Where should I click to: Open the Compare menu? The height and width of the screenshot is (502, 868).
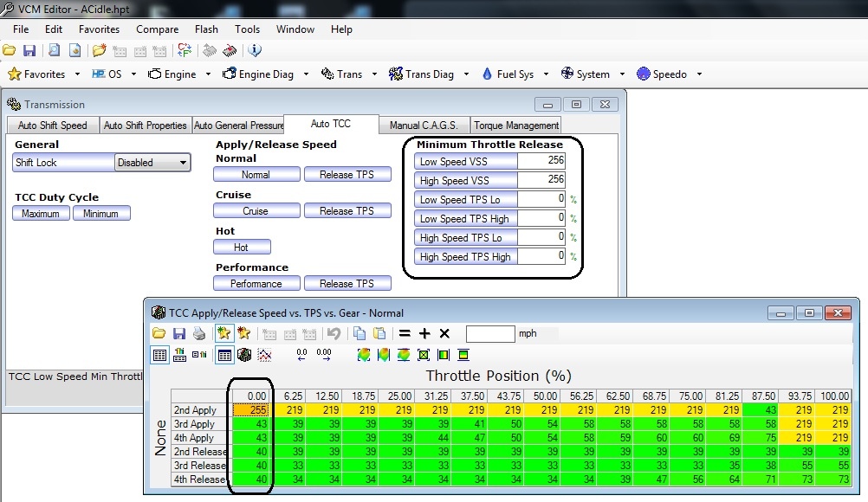157,29
